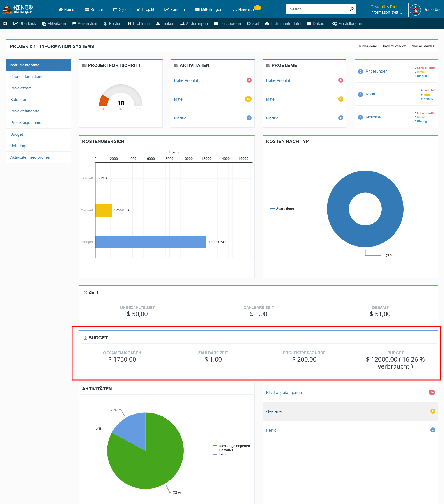Viewport: 444px width, 504px height.
Task: Click Hohe Priorität under Probleme
Action: pos(278,80)
